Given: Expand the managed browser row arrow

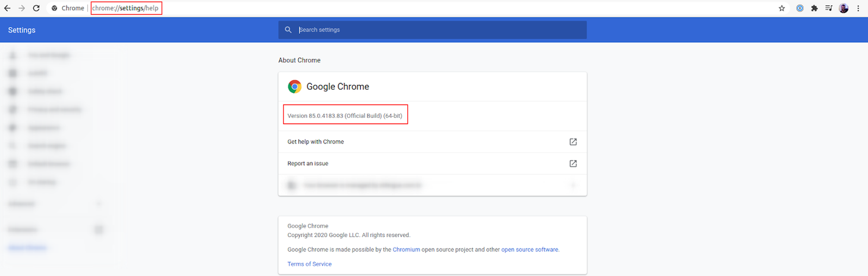Looking at the screenshot, I should (573, 185).
